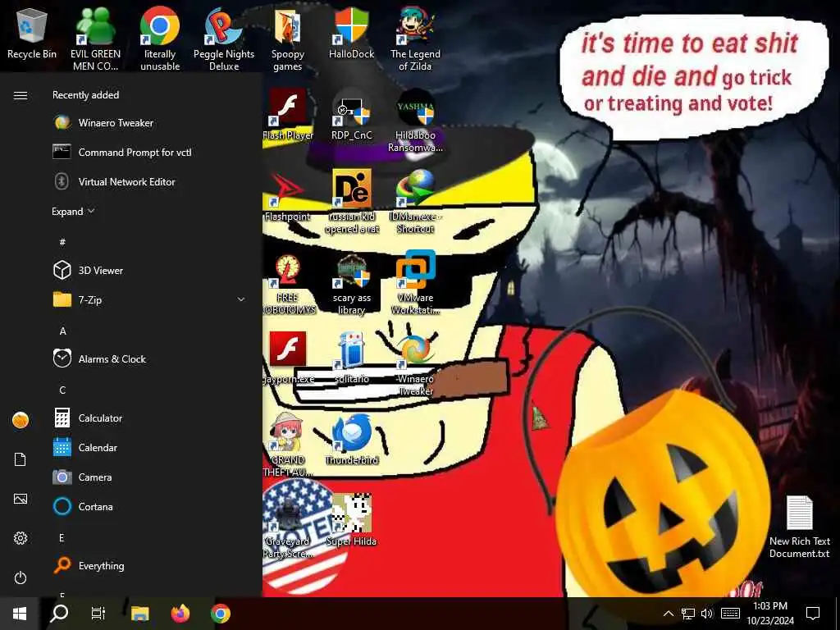Viewport: 840px width, 630px height.
Task: Show hidden system tray icons
Action: pyautogui.click(x=668, y=614)
